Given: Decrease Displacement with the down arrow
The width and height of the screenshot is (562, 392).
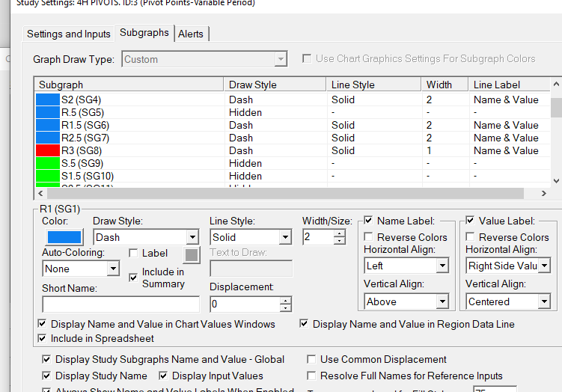Looking at the screenshot, I should (x=285, y=308).
